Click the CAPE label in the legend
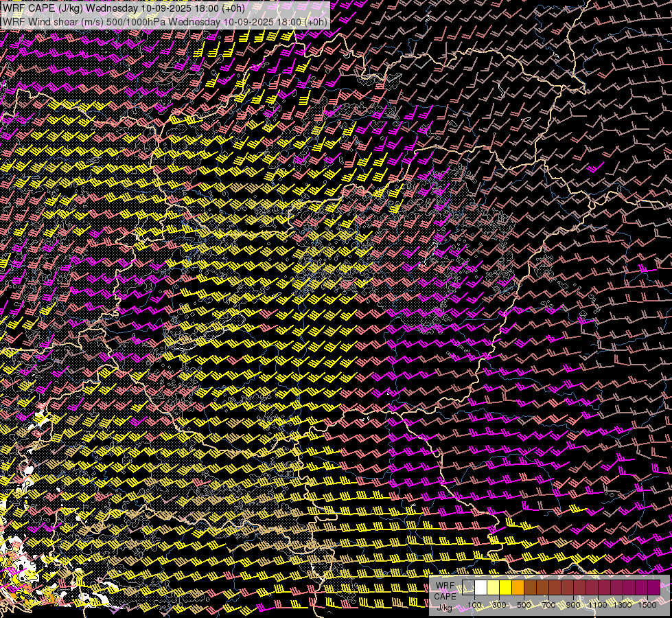The image size is (672, 618). [445, 596]
